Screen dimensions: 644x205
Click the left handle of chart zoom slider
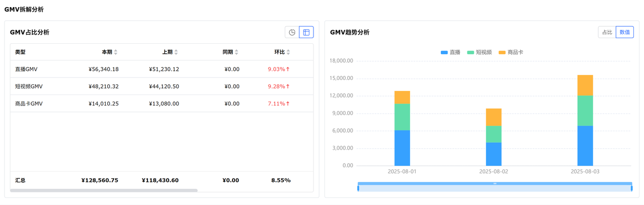358,188
